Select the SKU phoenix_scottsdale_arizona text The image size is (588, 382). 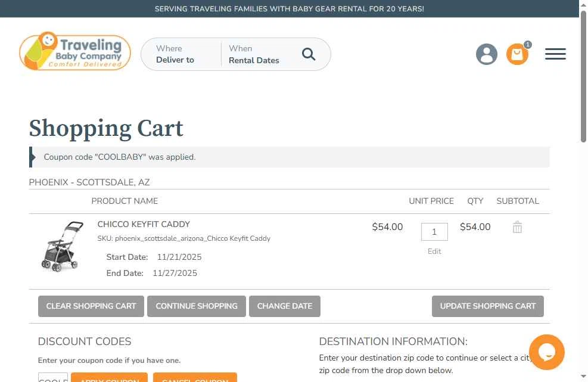coord(183,238)
